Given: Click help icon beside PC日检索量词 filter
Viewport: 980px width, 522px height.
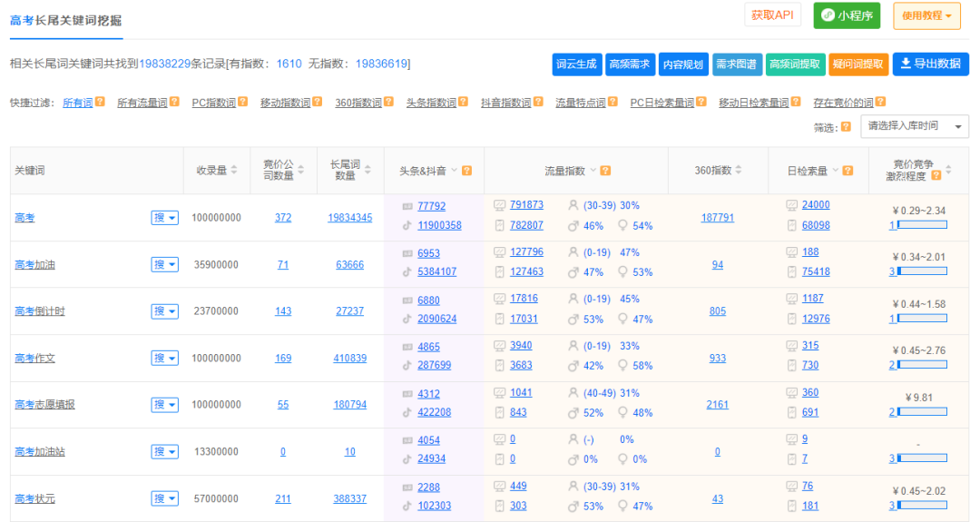Looking at the screenshot, I should (x=701, y=102).
